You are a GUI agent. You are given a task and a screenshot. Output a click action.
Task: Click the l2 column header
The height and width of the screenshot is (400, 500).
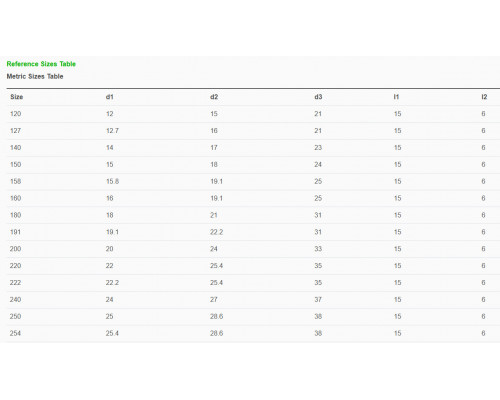(484, 97)
